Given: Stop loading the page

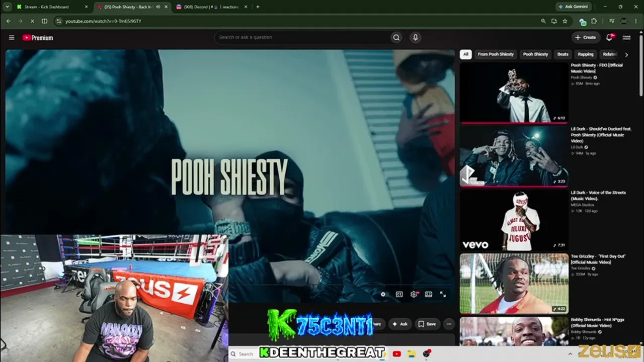Looking at the screenshot, I should (x=32, y=21).
